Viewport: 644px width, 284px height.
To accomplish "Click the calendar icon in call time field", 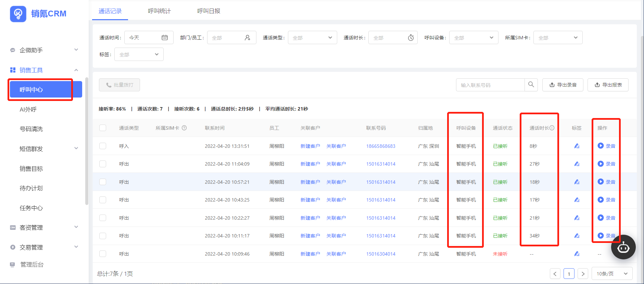I will (165, 38).
